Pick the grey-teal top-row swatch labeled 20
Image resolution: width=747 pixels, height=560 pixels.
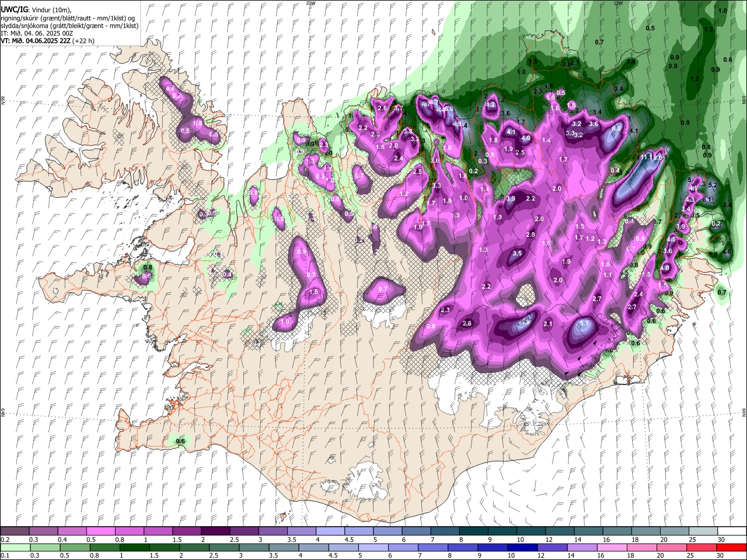[x=674, y=531]
